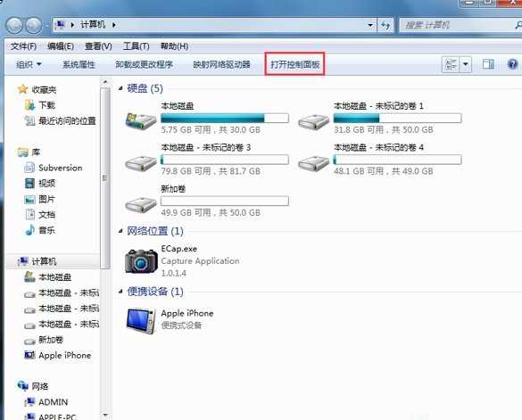
Task: Toggle the preview pane icon
Action: pyautogui.click(x=488, y=64)
